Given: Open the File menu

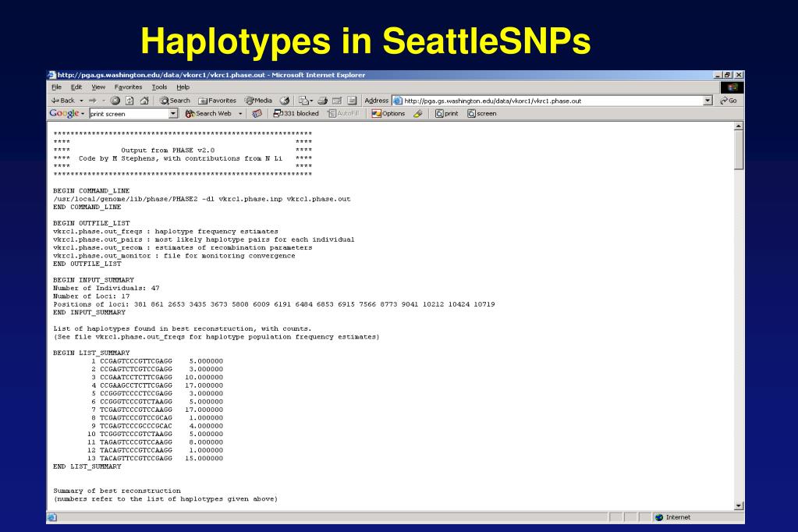Looking at the screenshot, I should tap(56, 87).
